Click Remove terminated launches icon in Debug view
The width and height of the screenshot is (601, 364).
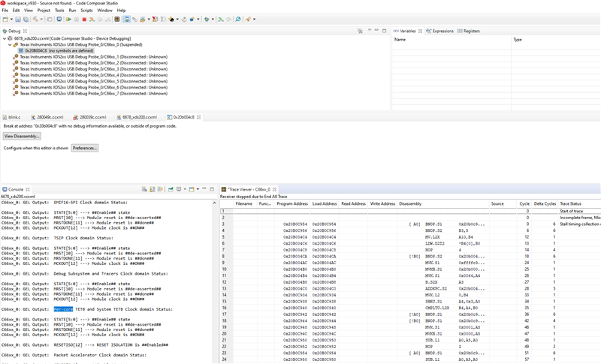pyautogui.click(x=360, y=31)
